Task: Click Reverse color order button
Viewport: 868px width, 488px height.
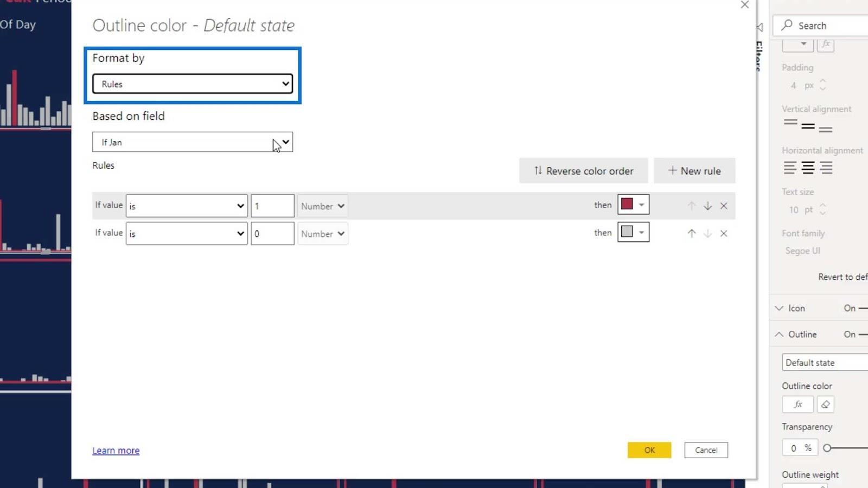Action: [583, 171]
